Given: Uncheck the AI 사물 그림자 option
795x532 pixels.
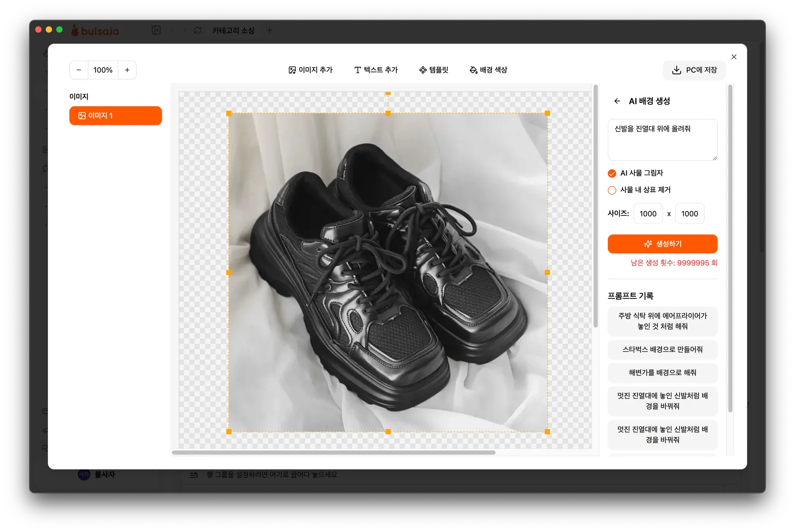Looking at the screenshot, I should pos(612,173).
